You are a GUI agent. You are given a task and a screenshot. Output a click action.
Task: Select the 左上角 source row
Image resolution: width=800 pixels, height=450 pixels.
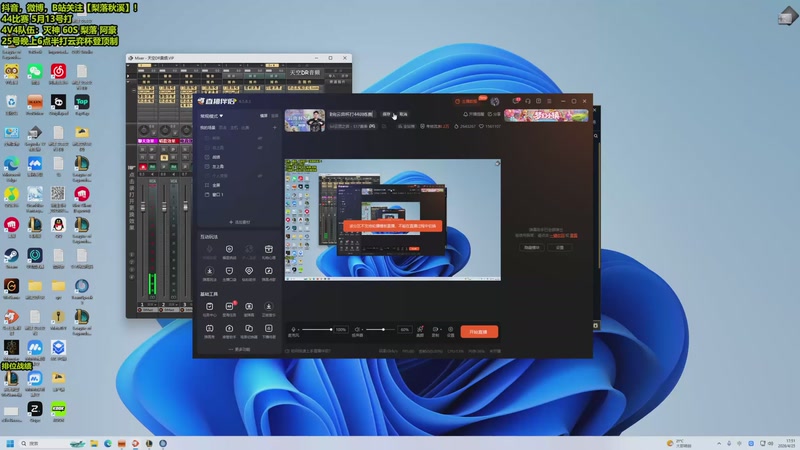tap(238, 166)
